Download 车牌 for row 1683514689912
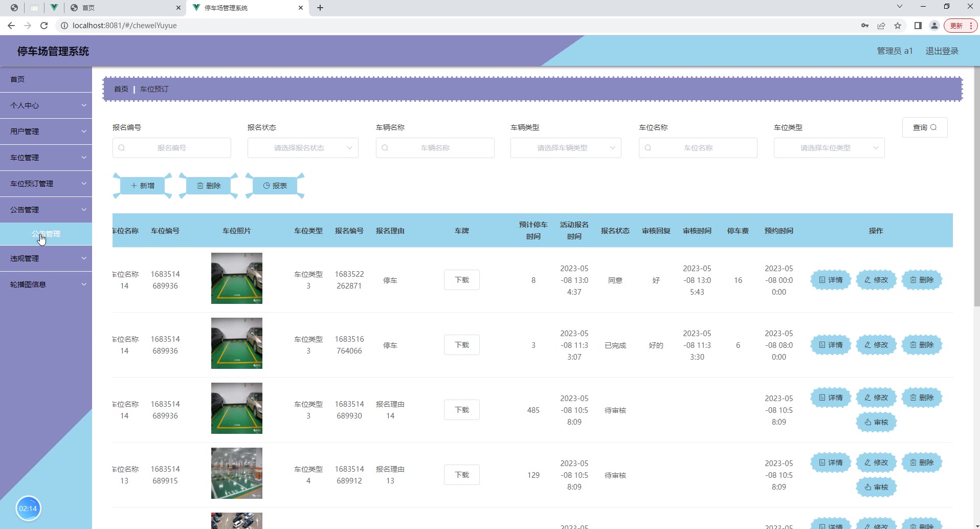Screen dimensions: 980x529 coord(462,475)
